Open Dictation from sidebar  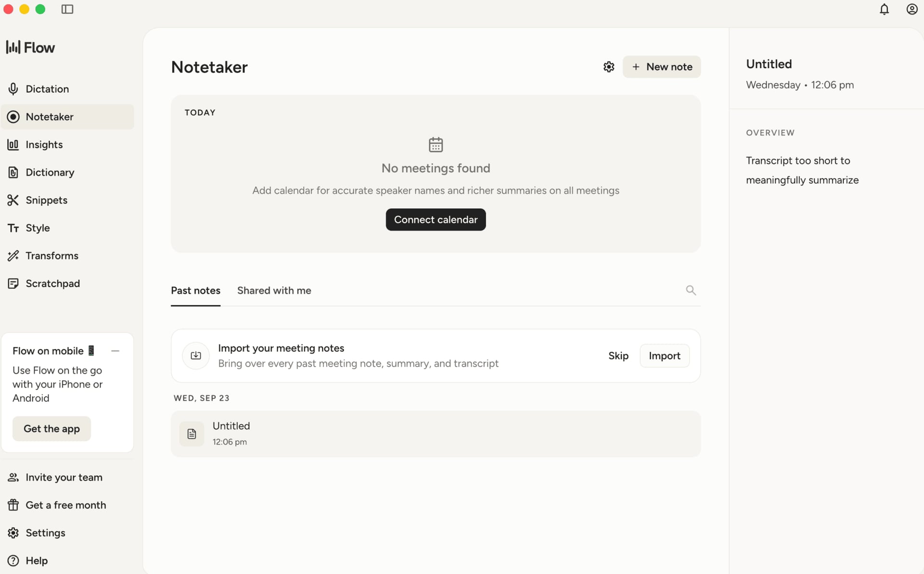pos(67,89)
